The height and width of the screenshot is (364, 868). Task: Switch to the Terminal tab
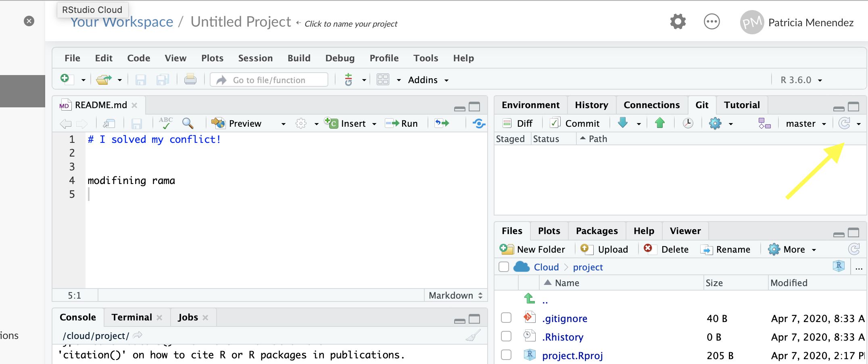point(131,317)
